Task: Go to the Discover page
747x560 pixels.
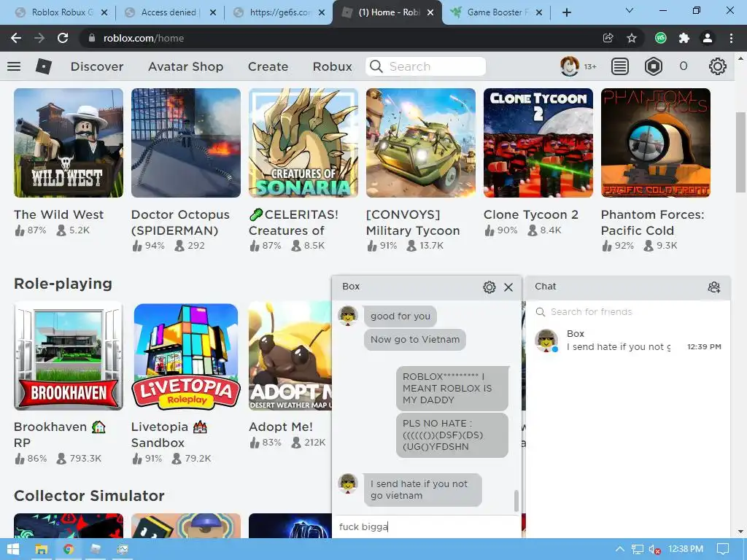Action: [x=97, y=66]
